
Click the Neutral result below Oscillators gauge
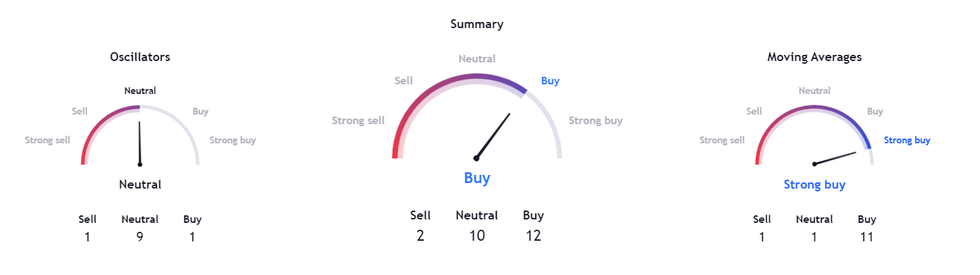point(140,184)
